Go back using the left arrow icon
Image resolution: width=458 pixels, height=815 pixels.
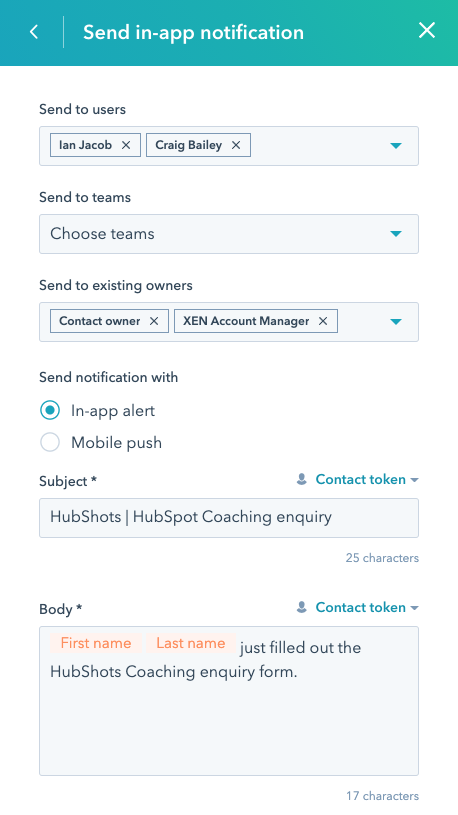[x=34, y=32]
